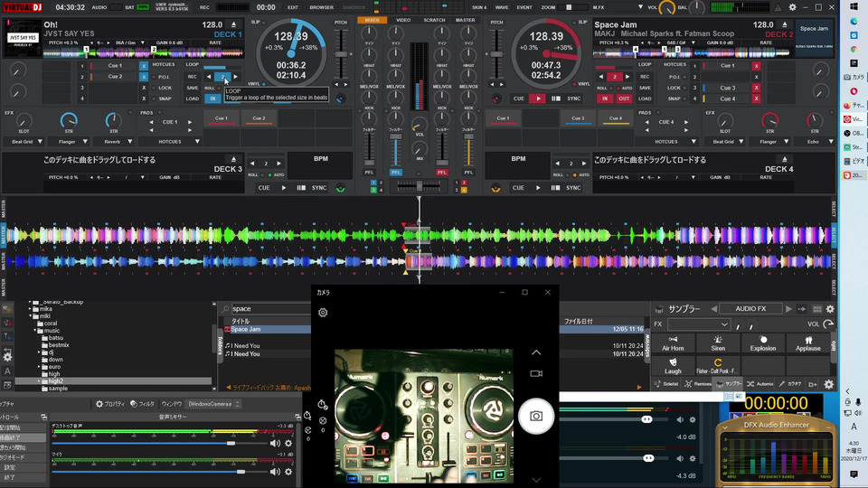The width and height of the screenshot is (868, 488).
Task: Toggle SLIP mode on Deck 2
Action: tap(582, 22)
